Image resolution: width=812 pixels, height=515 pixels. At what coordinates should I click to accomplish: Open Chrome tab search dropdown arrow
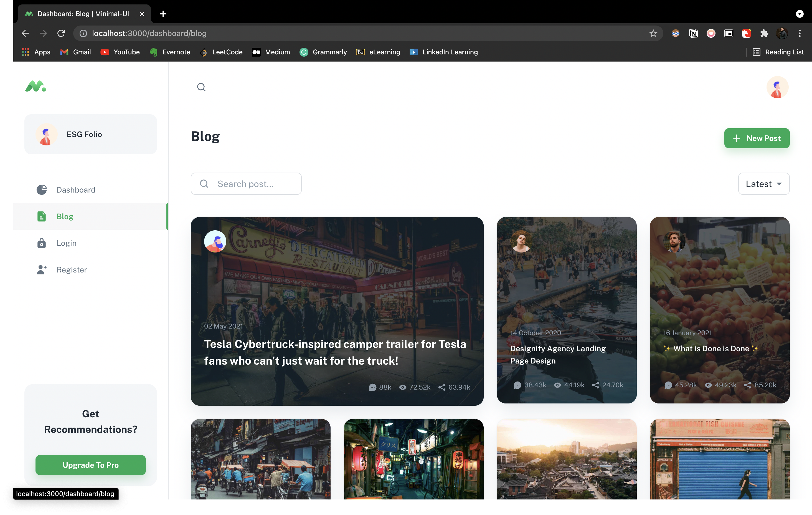tap(800, 14)
